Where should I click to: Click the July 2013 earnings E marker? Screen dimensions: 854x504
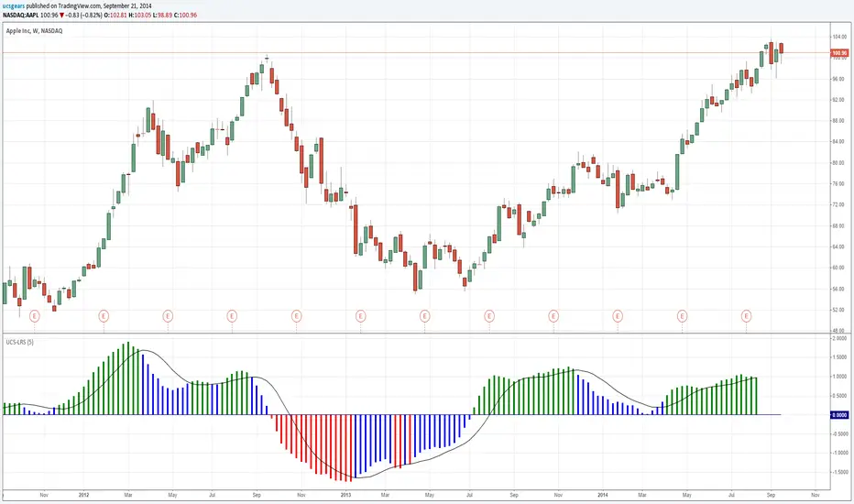489,316
